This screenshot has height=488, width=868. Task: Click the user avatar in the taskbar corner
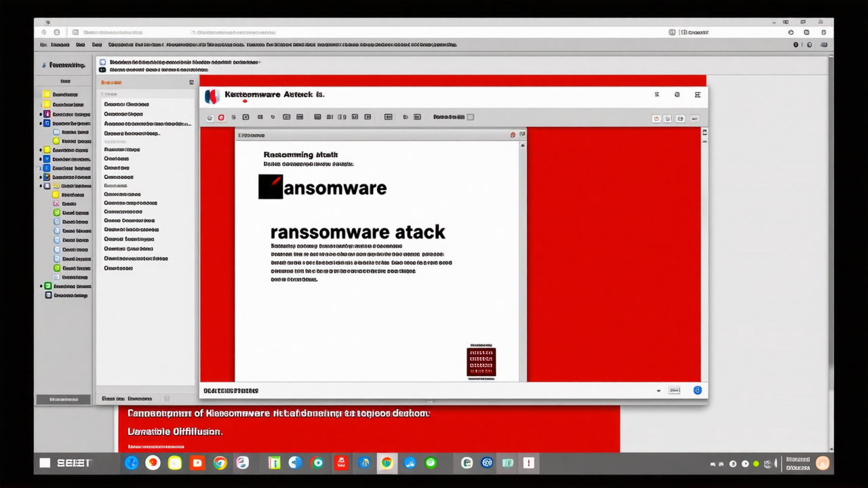click(x=823, y=463)
